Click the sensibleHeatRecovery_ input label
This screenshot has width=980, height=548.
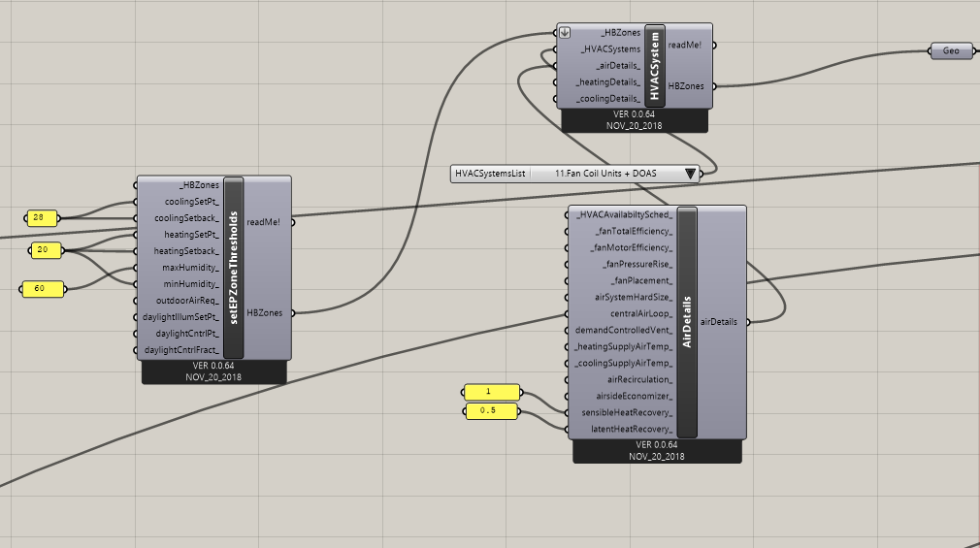pos(627,412)
